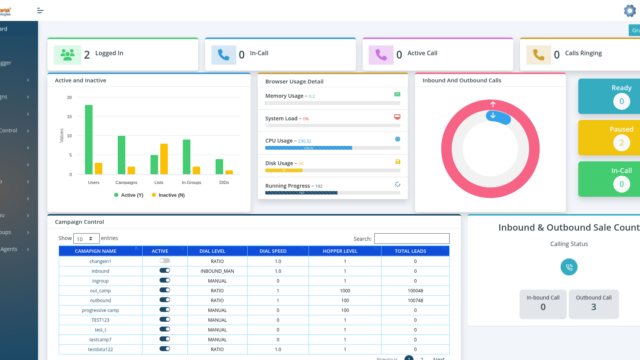
Task: Expand the Control sidebar menu chevron
Action: pos(28,131)
